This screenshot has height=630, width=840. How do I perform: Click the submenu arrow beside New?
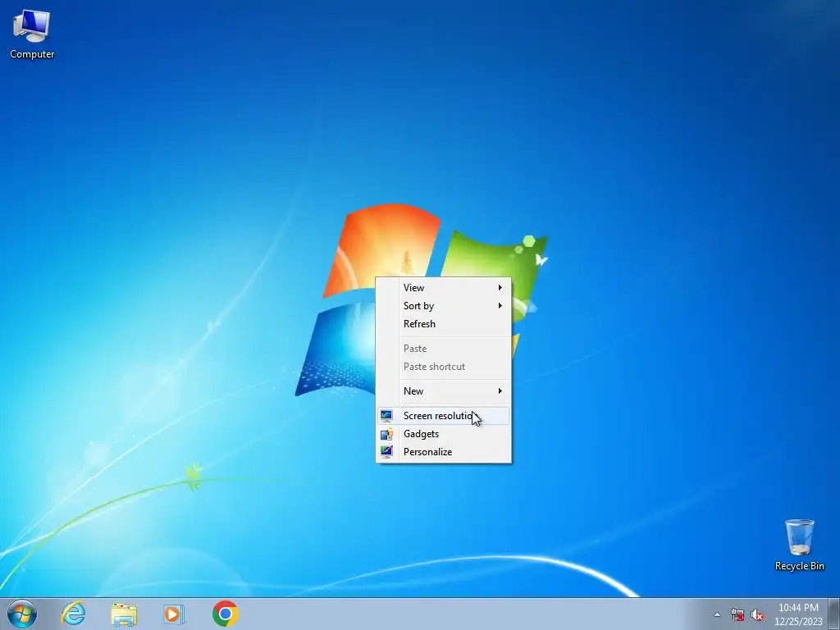click(500, 391)
